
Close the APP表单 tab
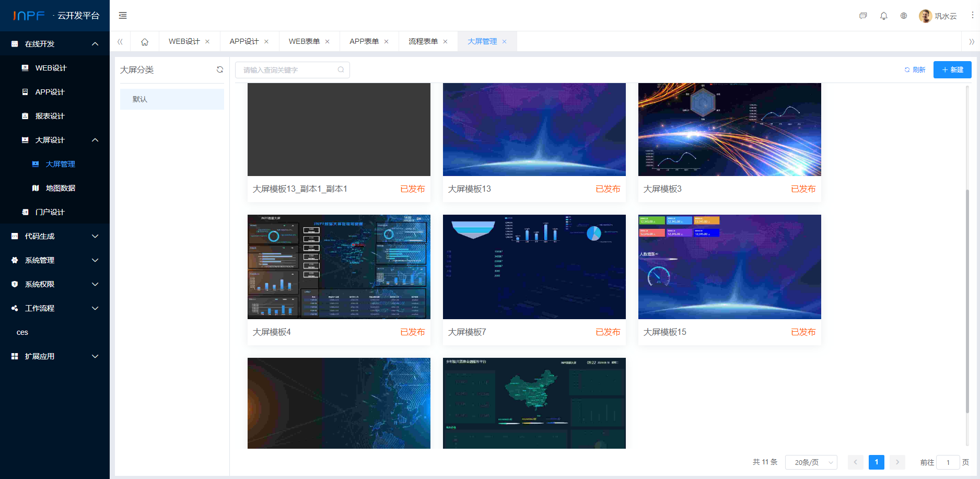[x=387, y=42]
